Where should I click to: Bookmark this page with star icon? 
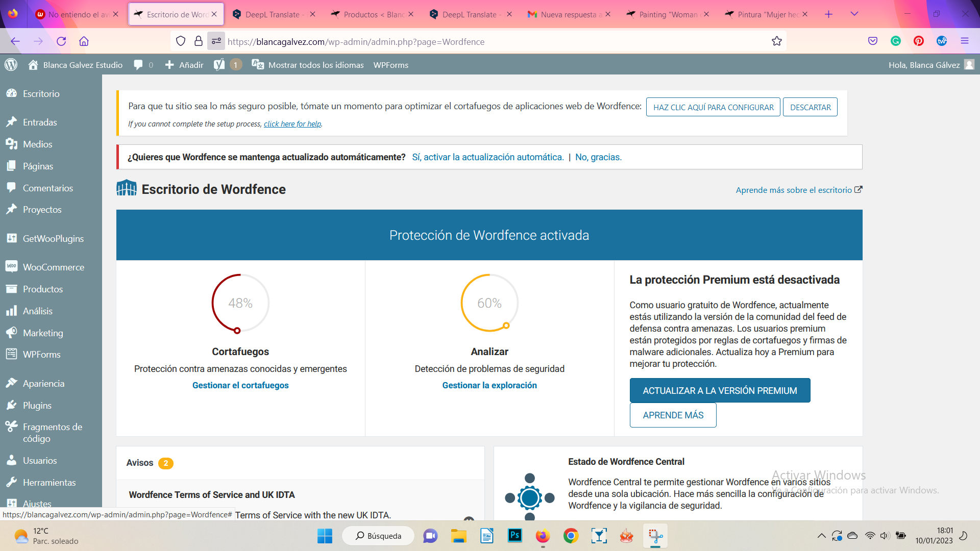point(777,41)
